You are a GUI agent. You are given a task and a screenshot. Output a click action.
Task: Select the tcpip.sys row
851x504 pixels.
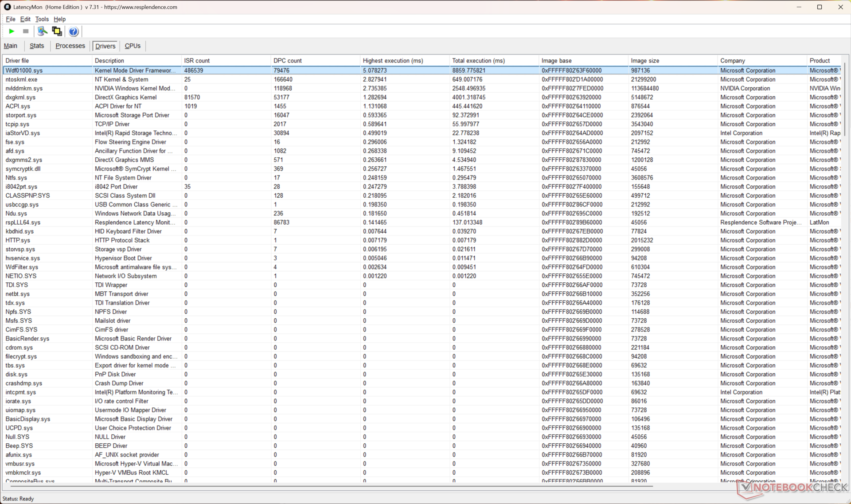click(x=422, y=124)
